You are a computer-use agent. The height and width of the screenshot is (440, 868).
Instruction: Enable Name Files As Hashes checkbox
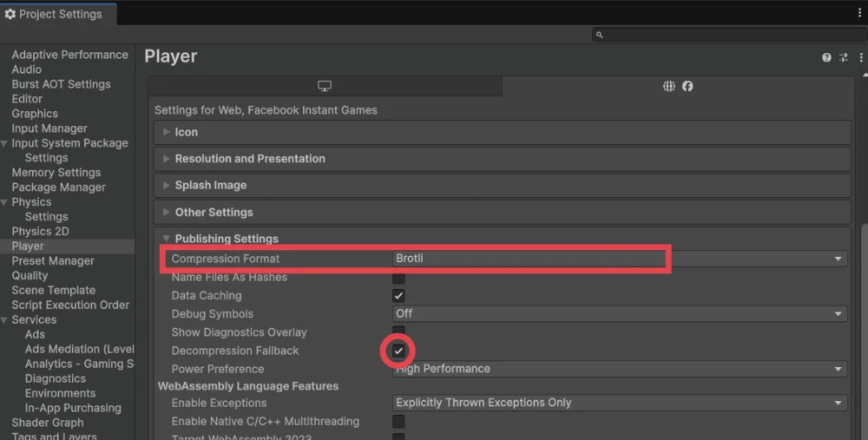click(398, 278)
